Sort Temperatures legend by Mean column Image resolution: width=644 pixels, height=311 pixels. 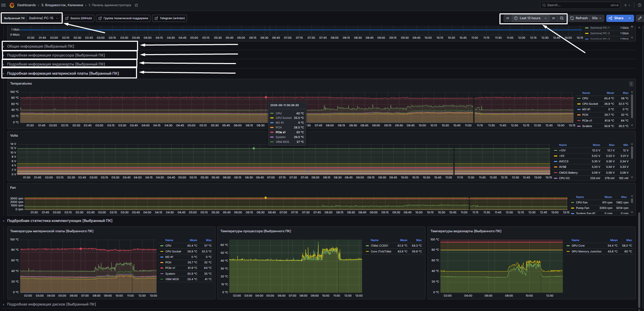click(x=610, y=93)
